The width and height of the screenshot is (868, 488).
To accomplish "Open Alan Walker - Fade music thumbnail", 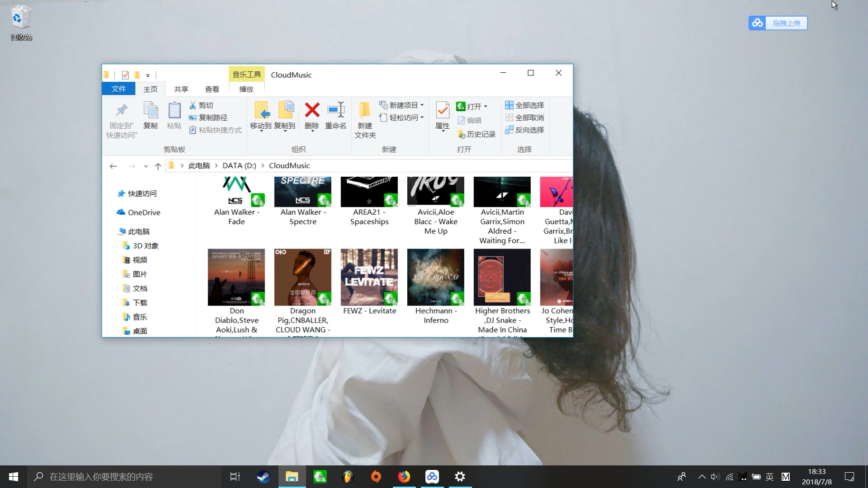I will 236,190.
